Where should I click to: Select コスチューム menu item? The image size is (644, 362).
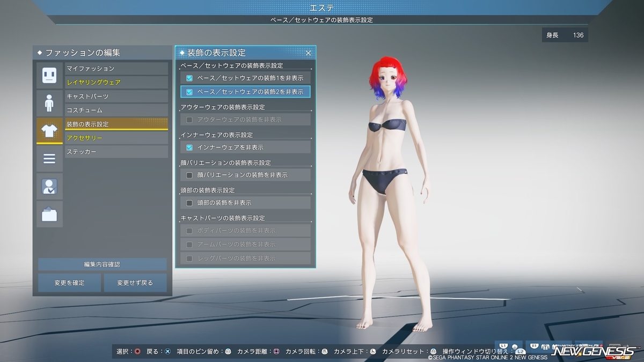click(x=116, y=110)
